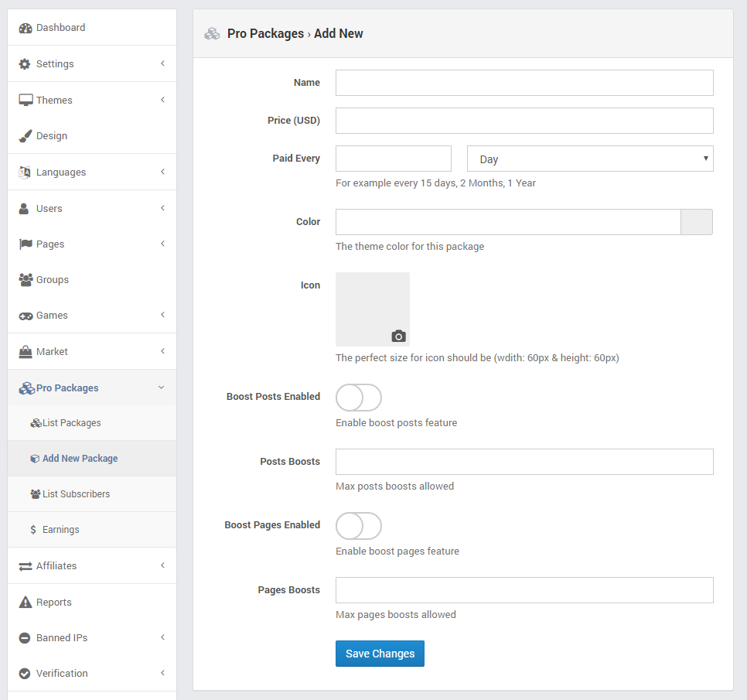Click the camera icon to upload package icon
This screenshot has height=700, width=747.
click(399, 336)
